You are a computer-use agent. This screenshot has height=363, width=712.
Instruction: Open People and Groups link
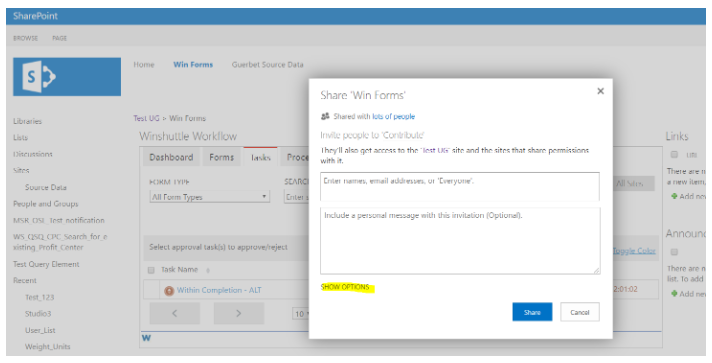tap(45, 204)
